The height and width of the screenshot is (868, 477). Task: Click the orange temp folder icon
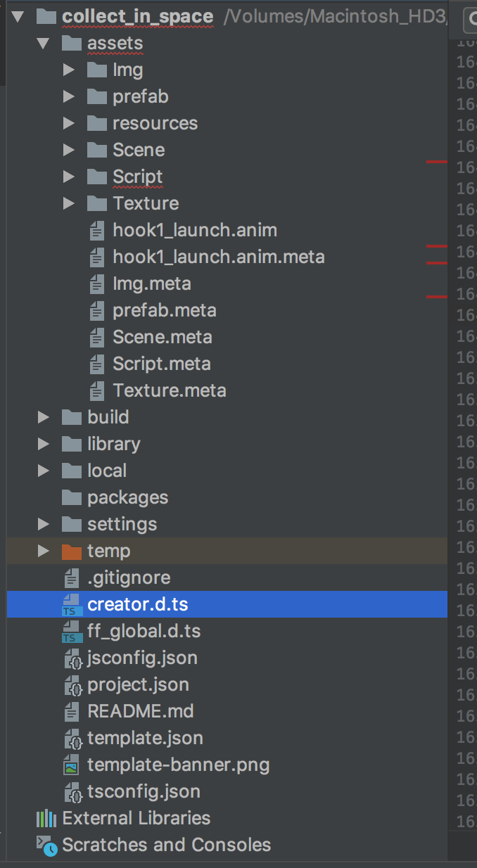pyautogui.click(x=72, y=551)
